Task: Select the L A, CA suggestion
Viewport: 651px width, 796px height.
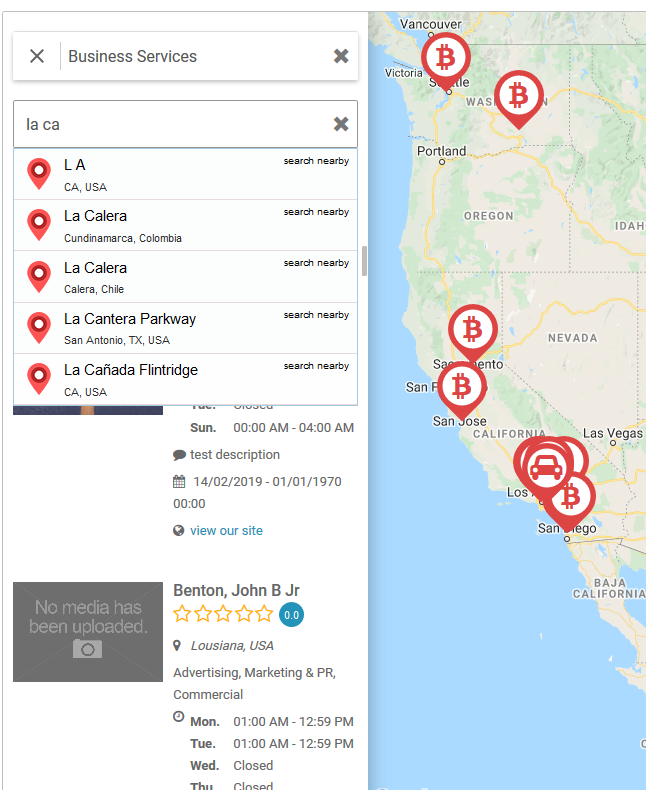Action: [x=185, y=174]
